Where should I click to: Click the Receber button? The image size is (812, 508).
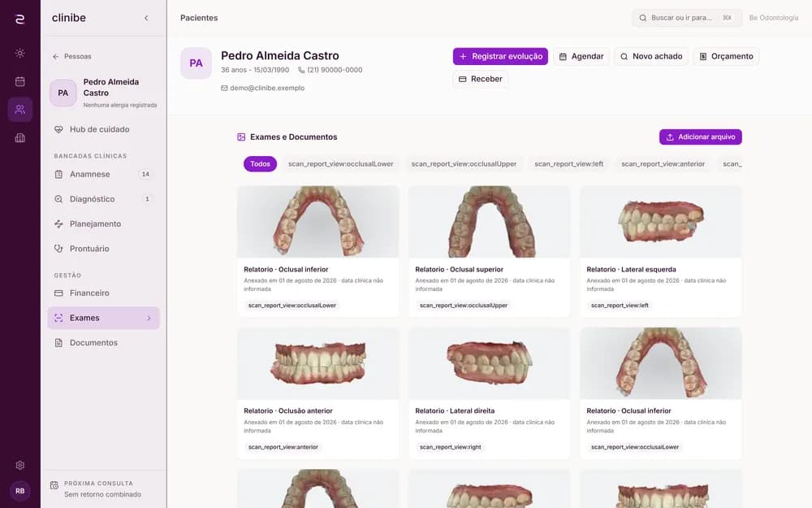pyautogui.click(x=480, y=79)
